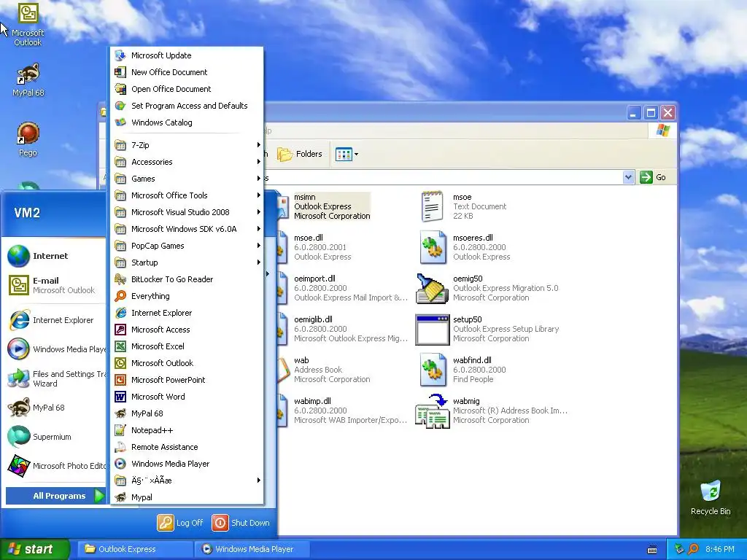Expand Microsoft Visual Studio 2008 submenu
The height and width of the screenshot is (560, 747).
pyautogui.click(x=187, y=212)
